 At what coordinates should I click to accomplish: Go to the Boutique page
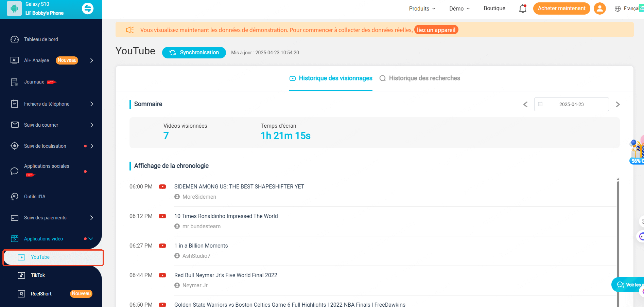pyautogui.click(x=494, y=8)
